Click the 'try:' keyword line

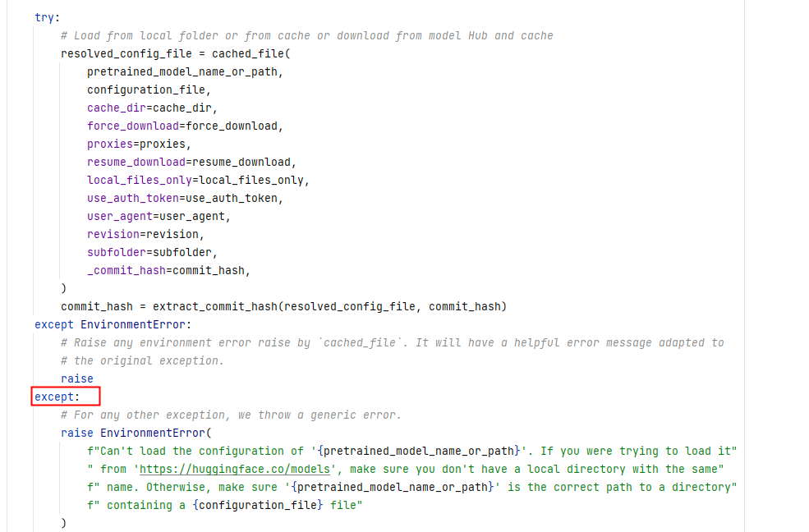tap(48, 17)
